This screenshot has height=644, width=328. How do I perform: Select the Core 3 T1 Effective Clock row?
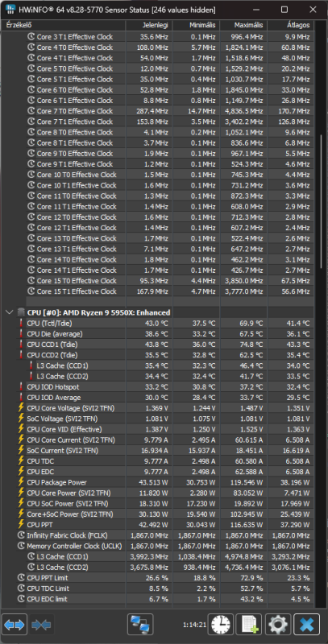point(170,36)
